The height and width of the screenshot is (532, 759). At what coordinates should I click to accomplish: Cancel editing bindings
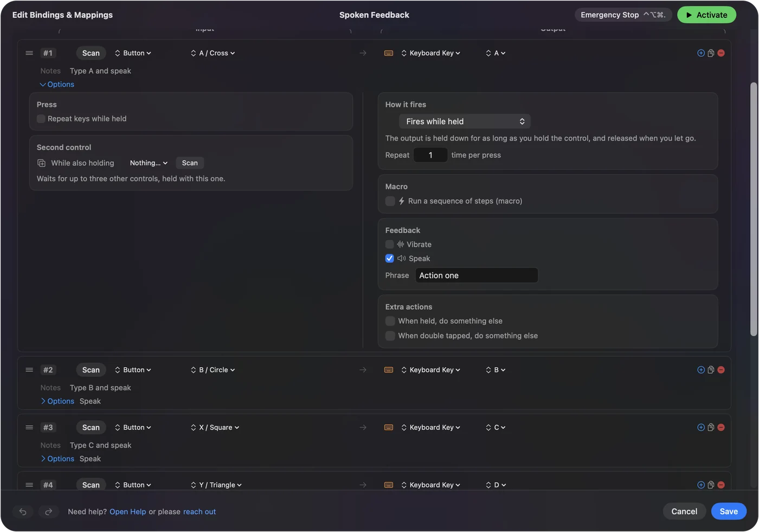tap(684, 511)
